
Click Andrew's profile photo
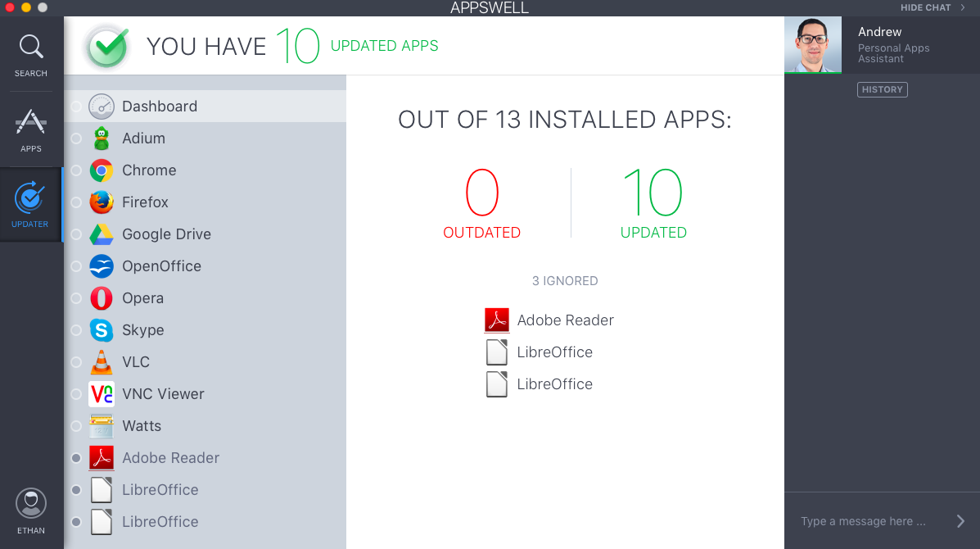click(812, 44)
